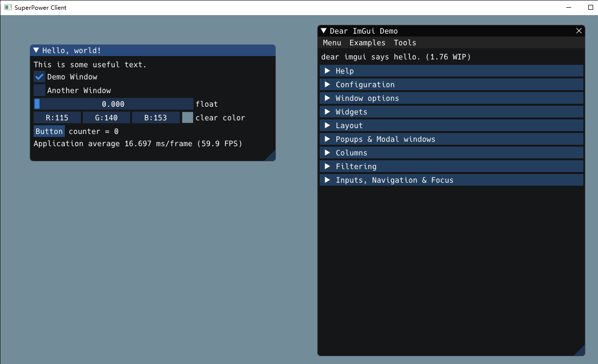Minimize the SuperPower Client window
This screenshot has width=598, height=364.
pos(569,7)
